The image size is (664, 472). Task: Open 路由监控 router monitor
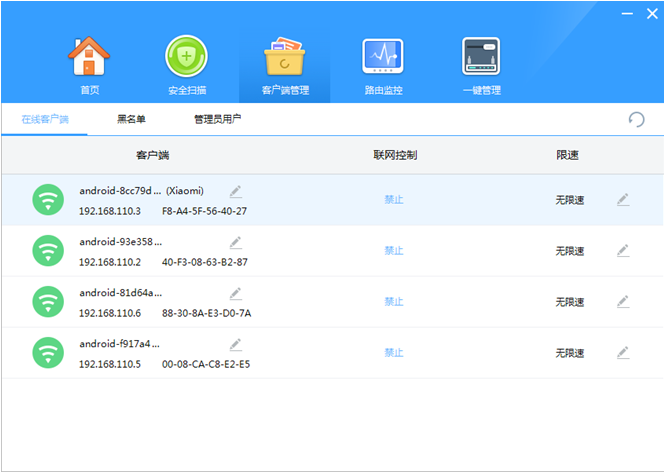(382, 60)
